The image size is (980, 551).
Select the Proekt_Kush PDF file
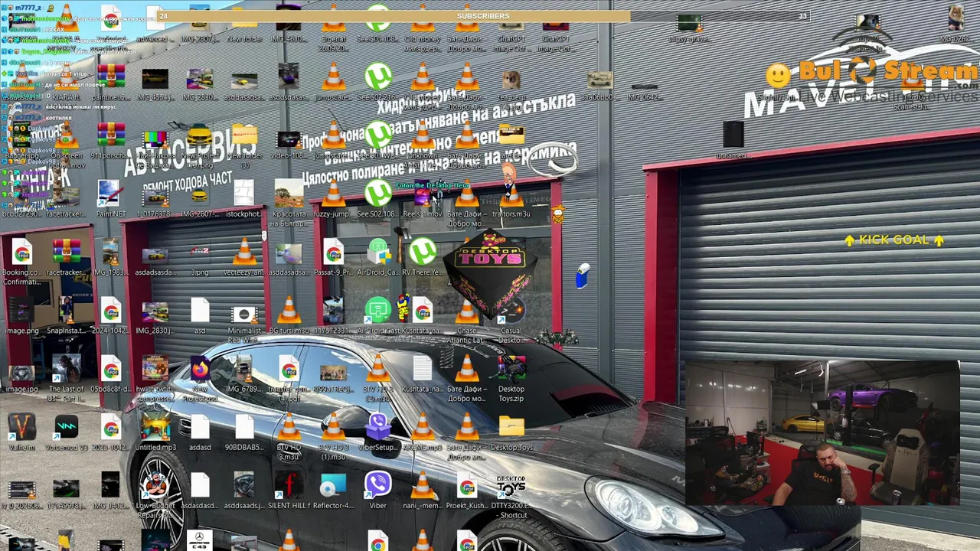point(467,490)
